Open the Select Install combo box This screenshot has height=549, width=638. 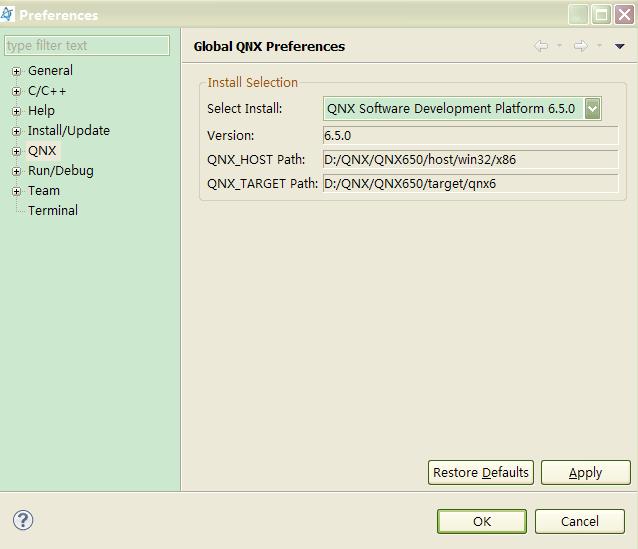pyautogui.click(x=592, y=109)
